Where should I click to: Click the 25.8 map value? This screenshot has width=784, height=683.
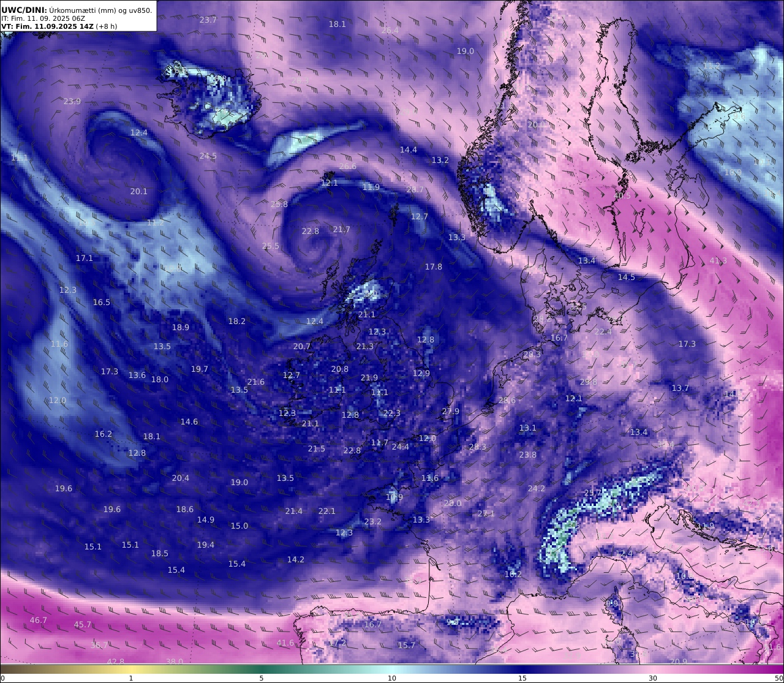(279, 204)
